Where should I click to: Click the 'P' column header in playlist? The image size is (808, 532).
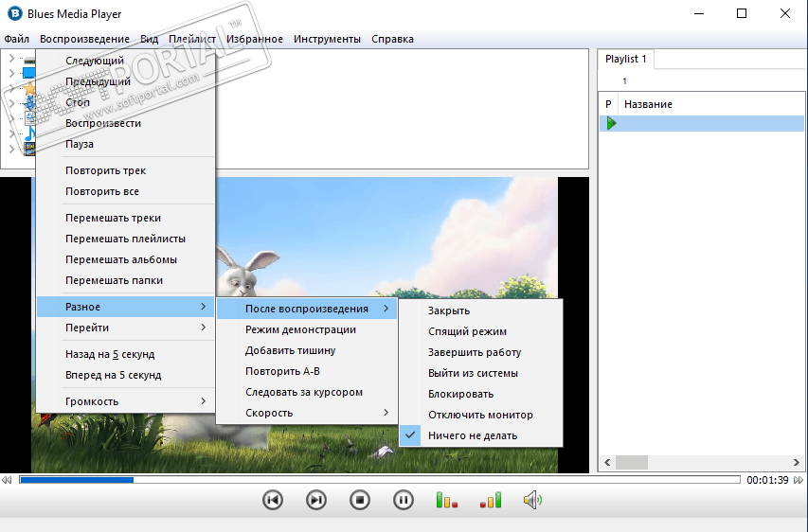(608, 104)
